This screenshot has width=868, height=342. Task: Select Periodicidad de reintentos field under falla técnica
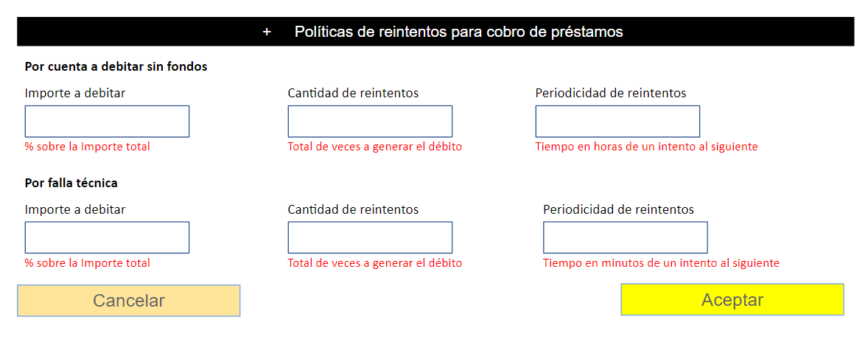point(626,237)
